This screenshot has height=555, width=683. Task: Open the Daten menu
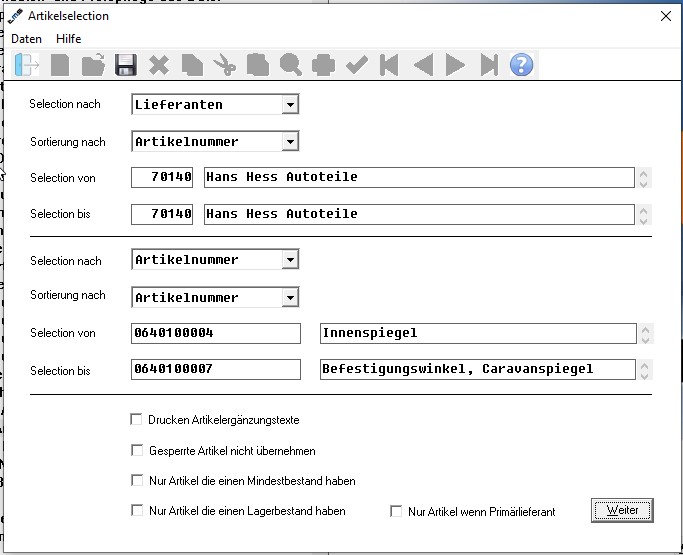click(x=27, y=39)
